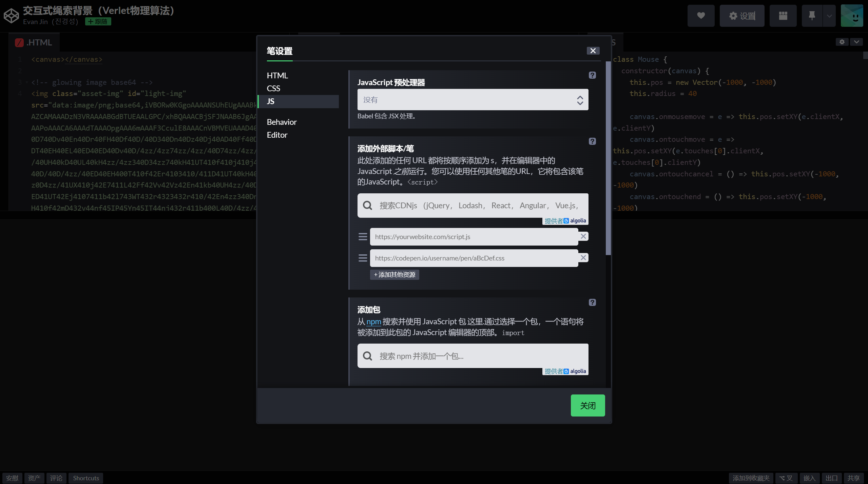Click algolia link under npm search
Screen dimensions: 868x484
click(565, 371)
